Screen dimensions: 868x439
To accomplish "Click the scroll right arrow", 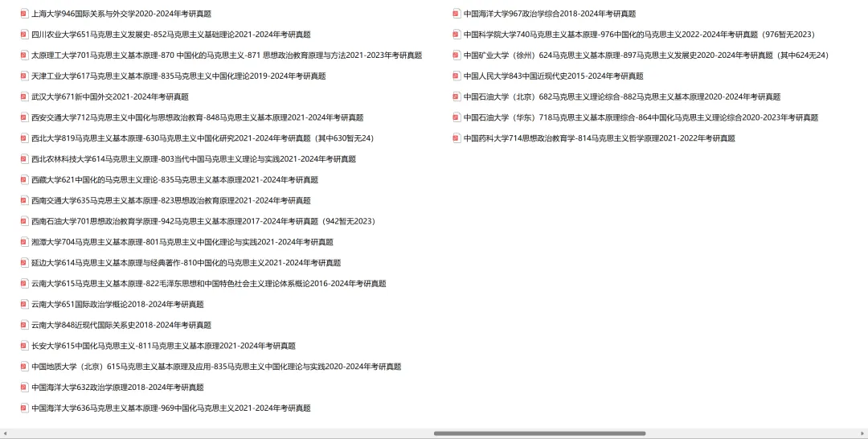I will (863, 433).
